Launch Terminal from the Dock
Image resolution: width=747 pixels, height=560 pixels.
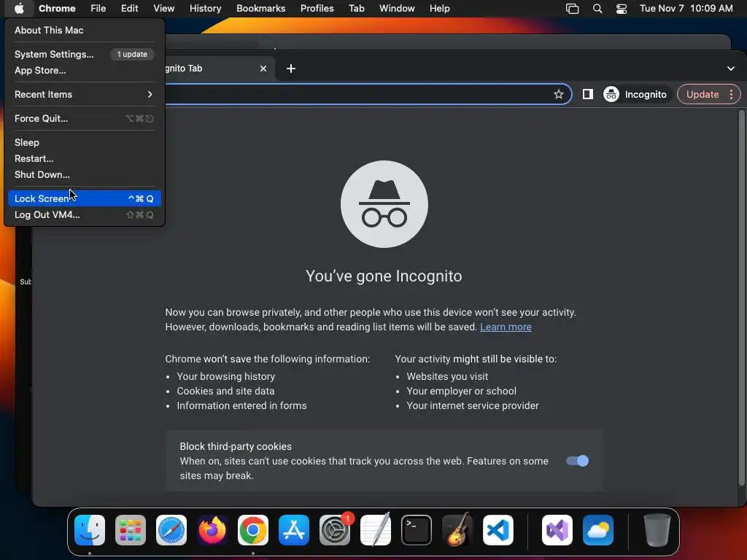coord(417,530)
